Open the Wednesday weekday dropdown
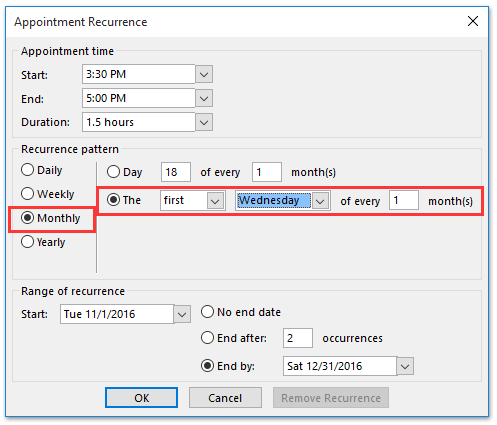The image size is (497, 425). click(320, 201)
